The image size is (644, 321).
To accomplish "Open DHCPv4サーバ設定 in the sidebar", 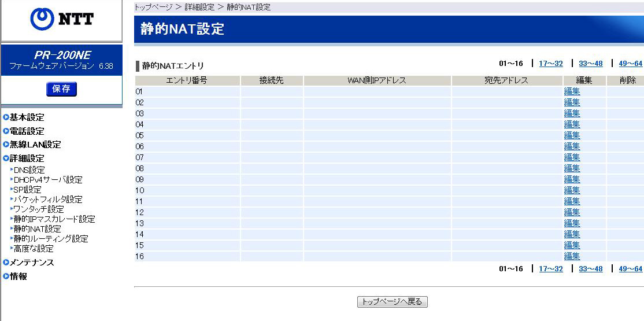I will pos(48,180).
